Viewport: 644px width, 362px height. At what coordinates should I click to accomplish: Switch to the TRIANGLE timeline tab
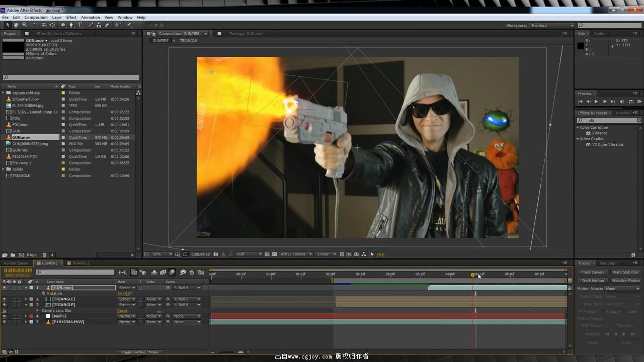78,263
